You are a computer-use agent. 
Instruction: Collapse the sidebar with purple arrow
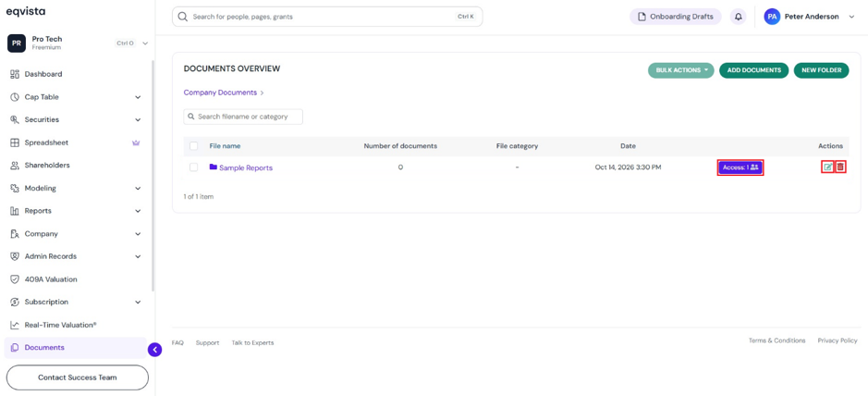[155, 350]
